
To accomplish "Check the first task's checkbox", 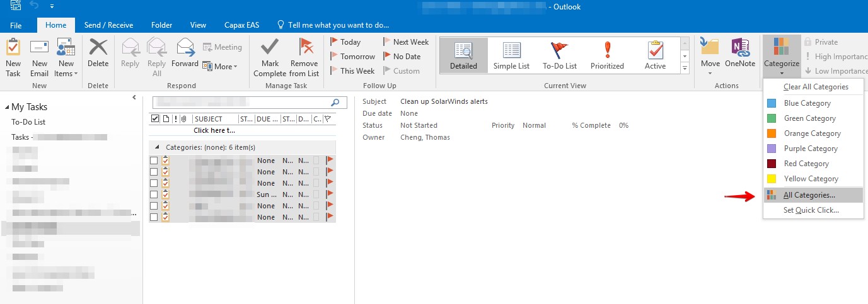I will click(154, 160).
